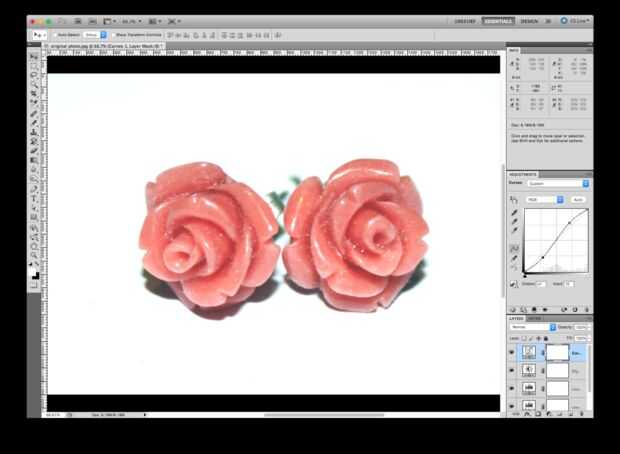Click the Curves layer mask thumbnail
The height and width of the screenshot is (454, 620).
558,352
